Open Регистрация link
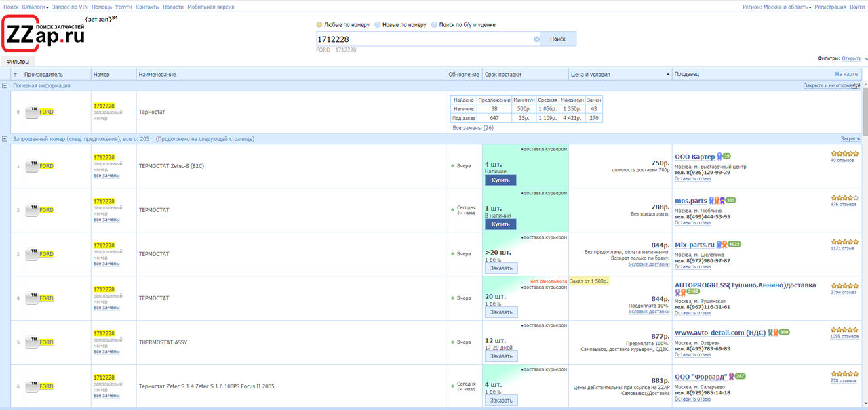 point(831,7)
